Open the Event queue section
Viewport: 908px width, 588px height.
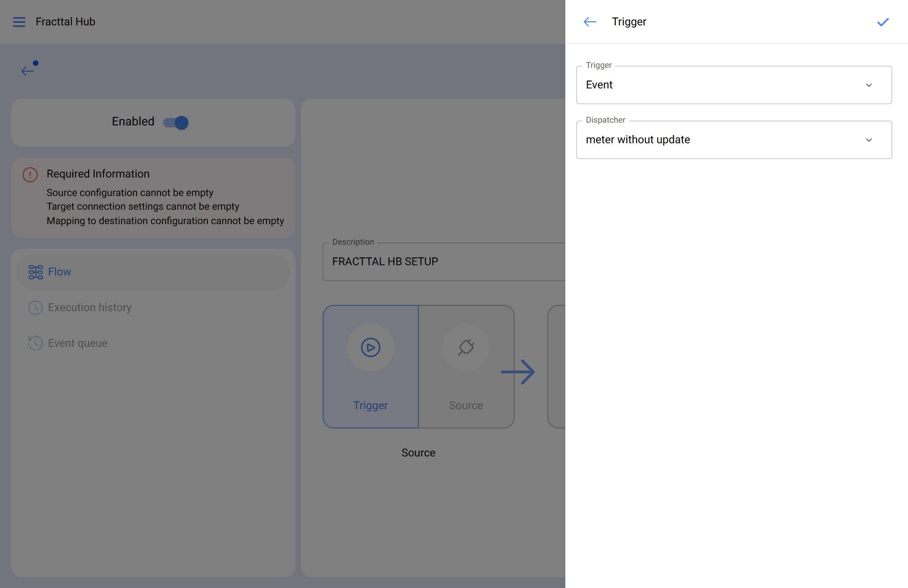(x=77, y=343)
